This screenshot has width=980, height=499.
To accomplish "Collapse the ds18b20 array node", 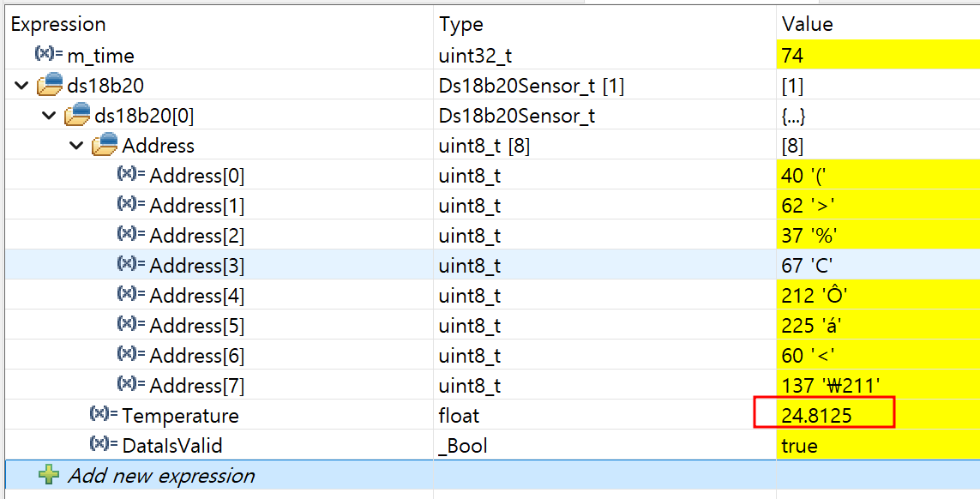I will [21, 86].
